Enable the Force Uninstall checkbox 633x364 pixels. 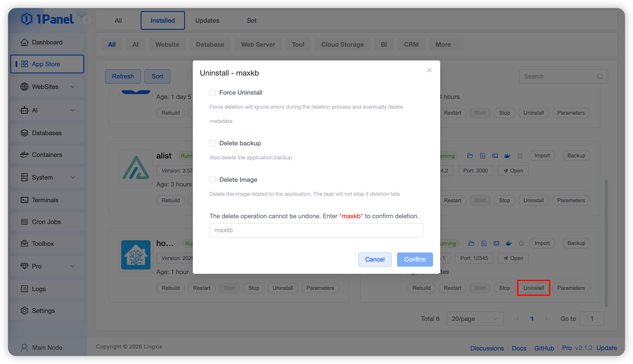[212, 92]
